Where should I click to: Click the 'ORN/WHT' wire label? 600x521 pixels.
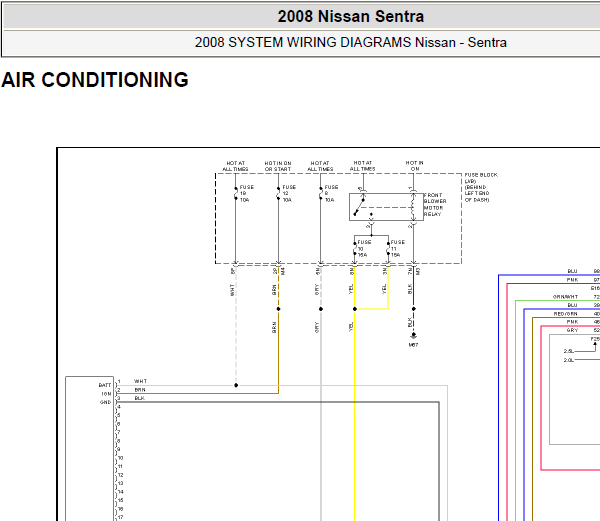[x=565, y=297]
